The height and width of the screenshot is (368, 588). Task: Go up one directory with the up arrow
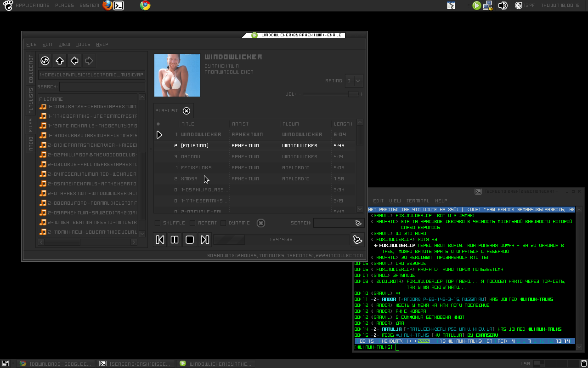60,61
